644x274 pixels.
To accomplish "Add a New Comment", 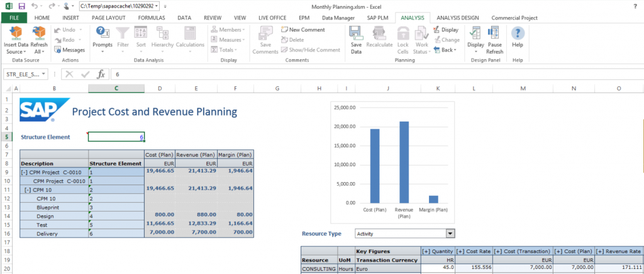I will click(303, 30).
